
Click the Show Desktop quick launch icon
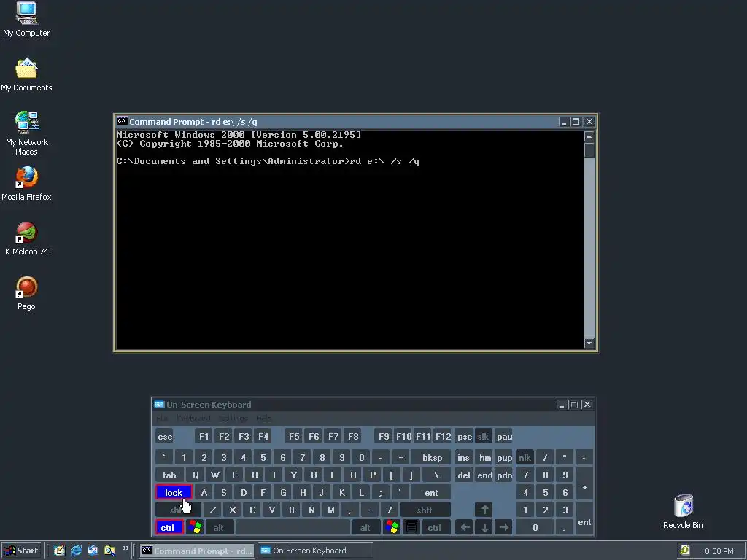(x=59, y=551)
